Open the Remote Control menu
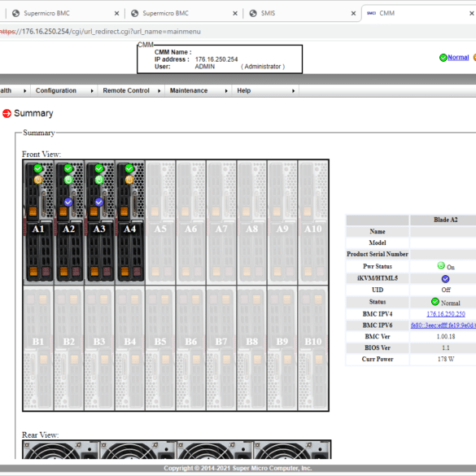This screenshot has width=476, height=476. pyautogui.click(x=126, y=90)
